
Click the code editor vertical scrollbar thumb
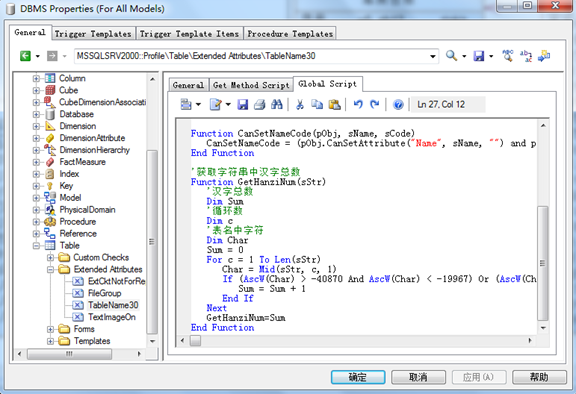pos(543,263)
